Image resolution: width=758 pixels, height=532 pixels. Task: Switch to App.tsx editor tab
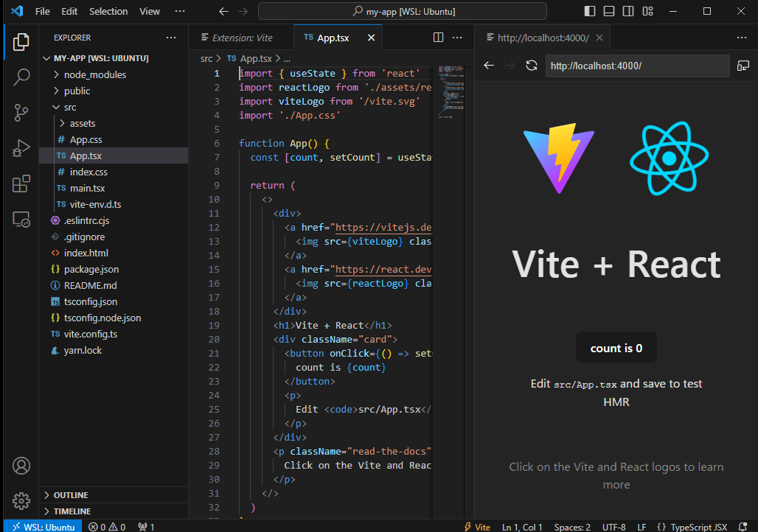click(333, 38)
